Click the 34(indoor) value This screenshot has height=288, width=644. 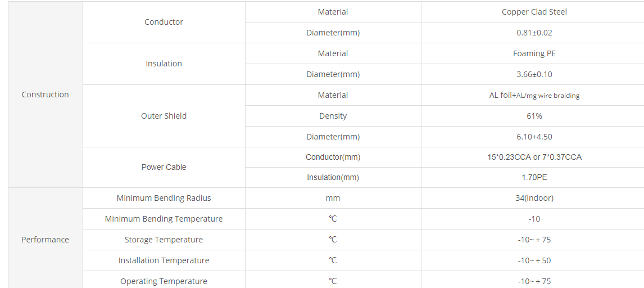(534, 198)
